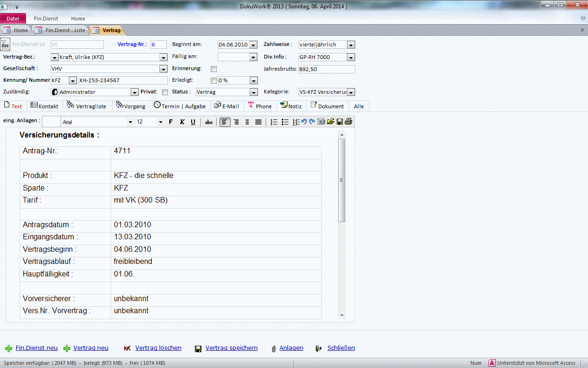The width and height of the screenshot is (588, 368).
Task: Click the open folder icon in editor toolbar
Action: click(x=331, y=122)
